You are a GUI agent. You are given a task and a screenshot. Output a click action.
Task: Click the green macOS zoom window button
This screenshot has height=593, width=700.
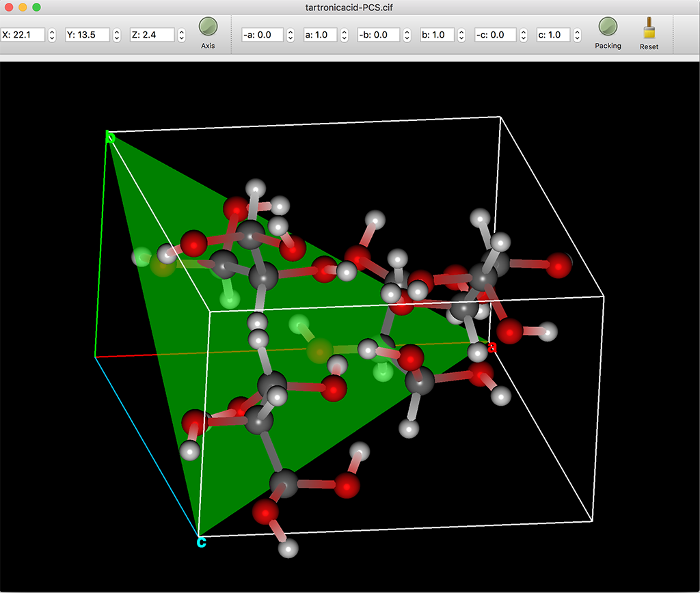pyautogui.click(x=36, y=7)
